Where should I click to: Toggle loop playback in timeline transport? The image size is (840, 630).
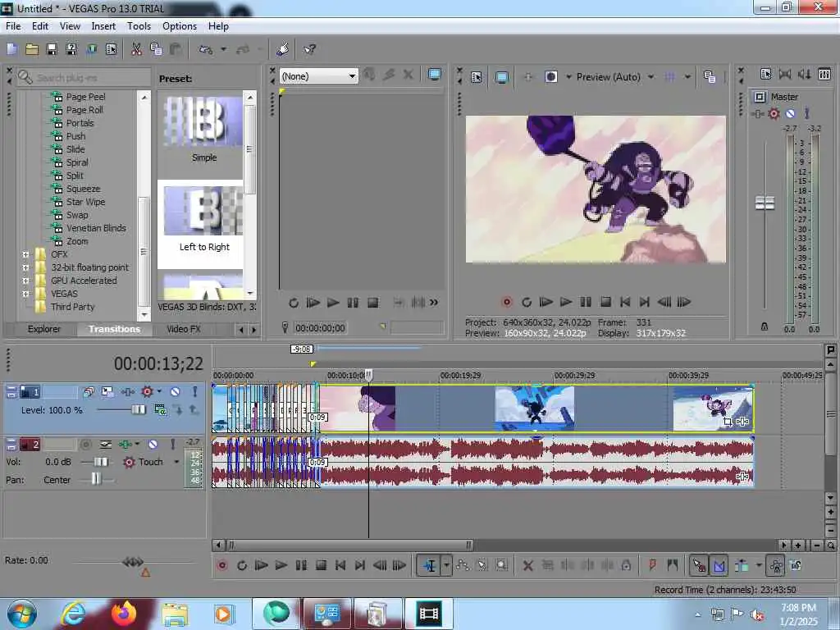pos(242,565)
